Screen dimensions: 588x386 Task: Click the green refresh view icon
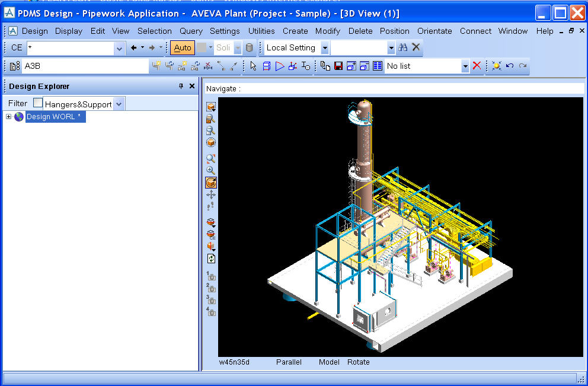pyautogui.click(x=211, y=259)
